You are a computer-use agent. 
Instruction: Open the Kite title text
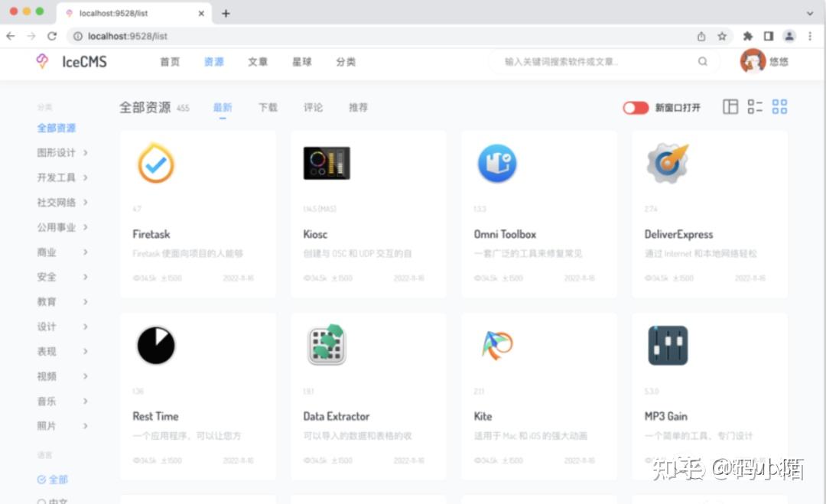[x=483, y=417]
